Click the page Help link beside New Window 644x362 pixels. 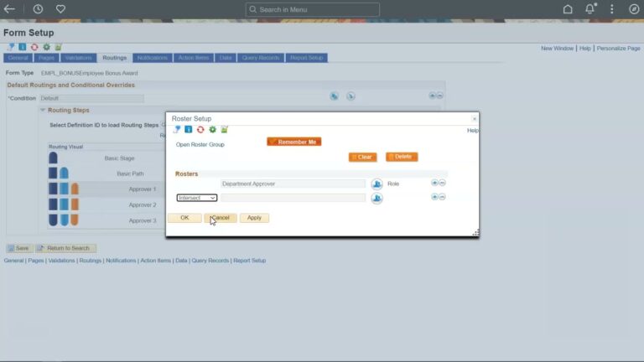[x=584, y=49]
